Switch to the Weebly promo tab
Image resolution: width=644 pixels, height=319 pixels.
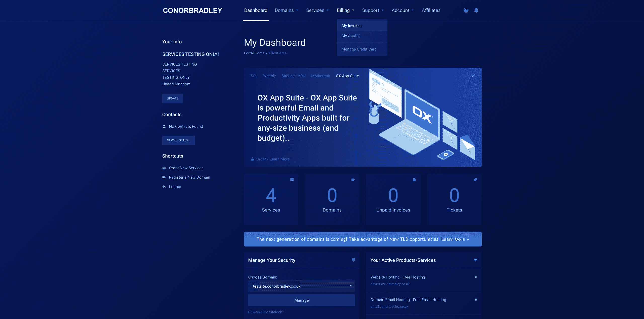tap(269, 76)
